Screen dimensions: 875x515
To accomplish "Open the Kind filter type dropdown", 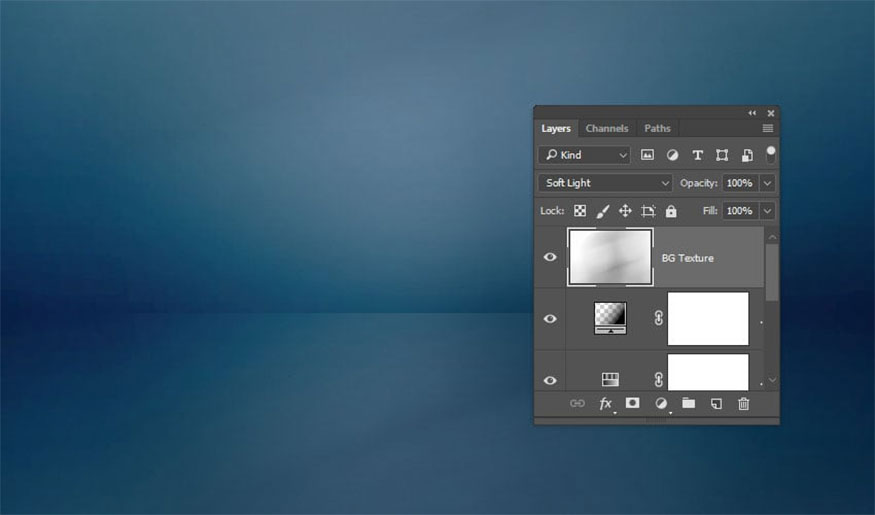I will pos(584,155).
